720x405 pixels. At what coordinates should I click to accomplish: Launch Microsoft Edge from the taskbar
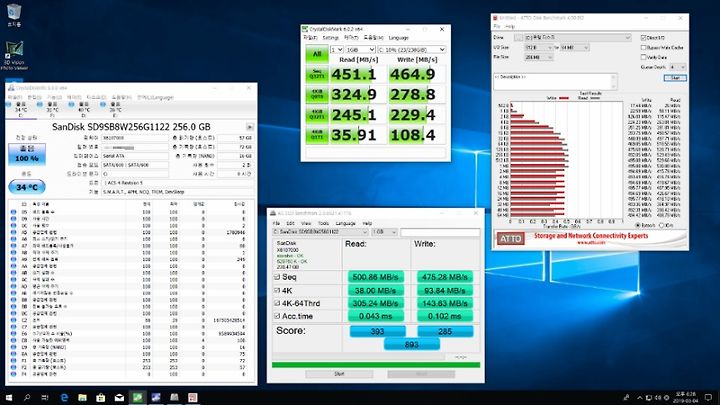click(64, 397)
